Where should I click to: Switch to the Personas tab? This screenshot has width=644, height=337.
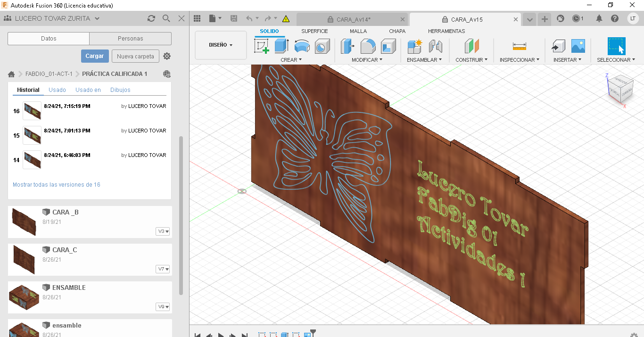coord(131,39)
